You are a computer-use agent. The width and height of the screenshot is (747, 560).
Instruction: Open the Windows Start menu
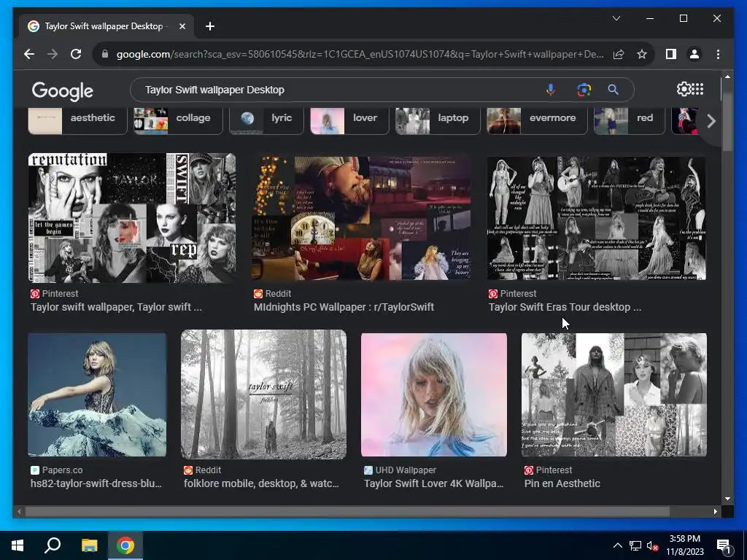(x=18, y=545)
